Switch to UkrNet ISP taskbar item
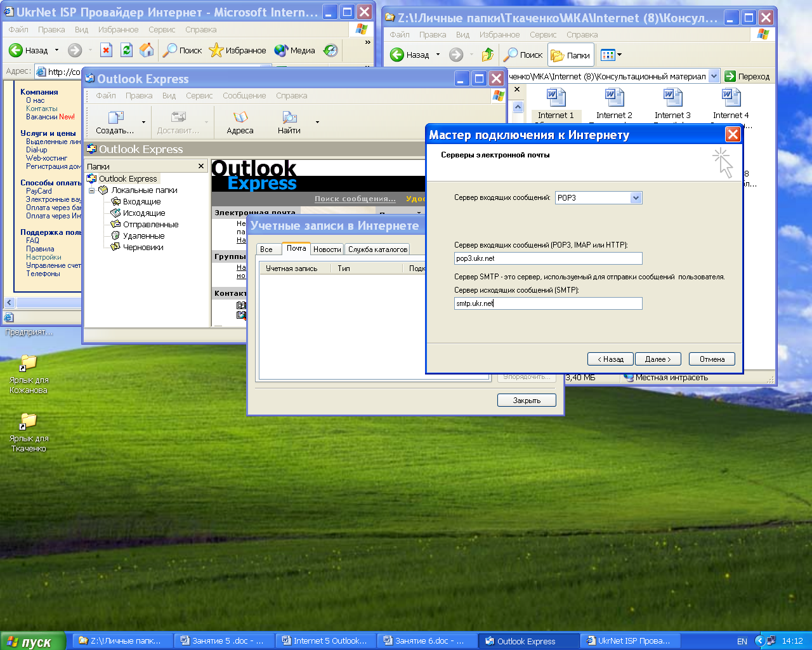 click(x=631, y=641)
